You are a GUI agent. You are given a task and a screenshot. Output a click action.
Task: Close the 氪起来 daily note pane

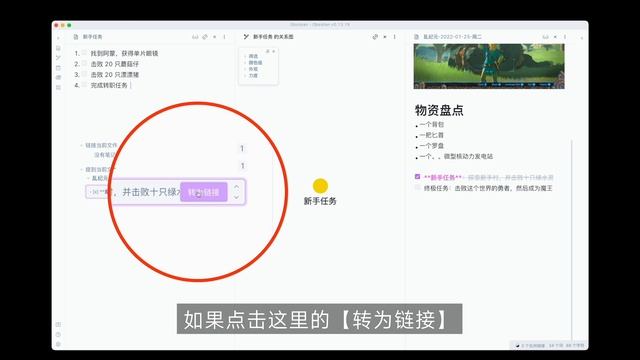[555, 37]
